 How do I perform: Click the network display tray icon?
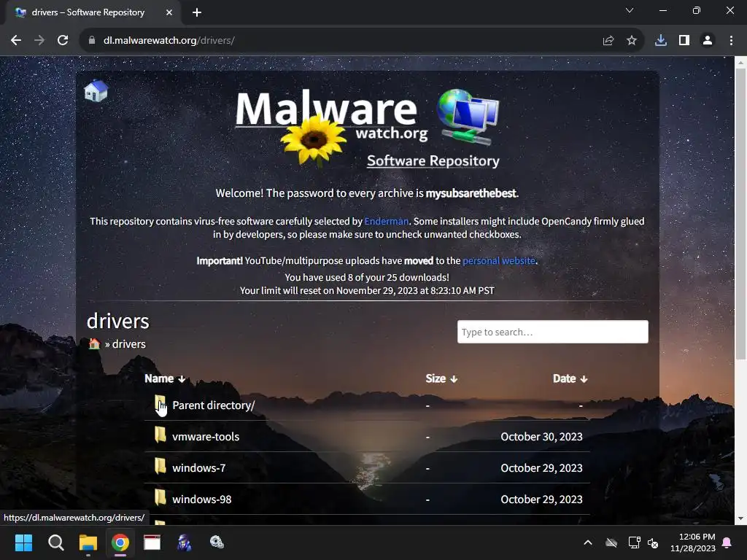click(x=634, y=542)
